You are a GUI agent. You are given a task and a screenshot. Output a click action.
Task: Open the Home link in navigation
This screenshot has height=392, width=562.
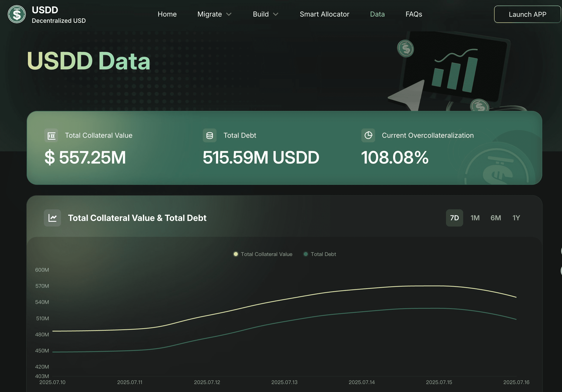point(167,14)
